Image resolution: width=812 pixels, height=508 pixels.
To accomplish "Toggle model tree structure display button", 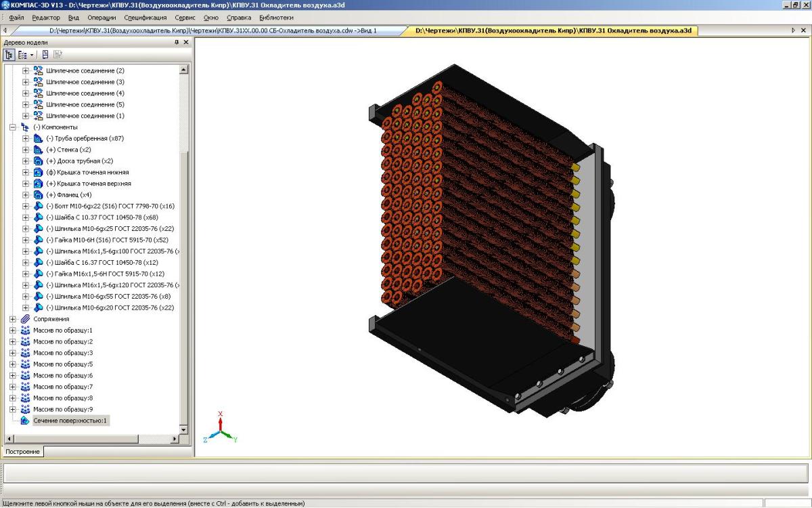I will [x=9, y=54].
